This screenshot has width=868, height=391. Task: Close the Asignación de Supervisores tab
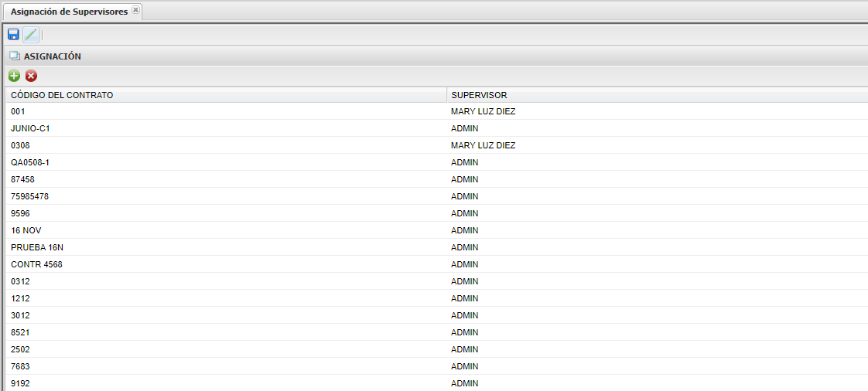[x=135, y=10]
